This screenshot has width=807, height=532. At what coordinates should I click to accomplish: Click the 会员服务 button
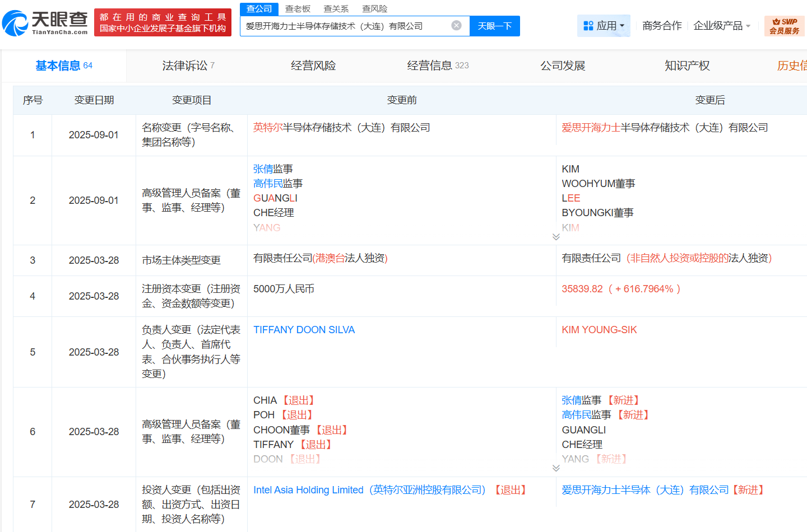click(784, 26)
